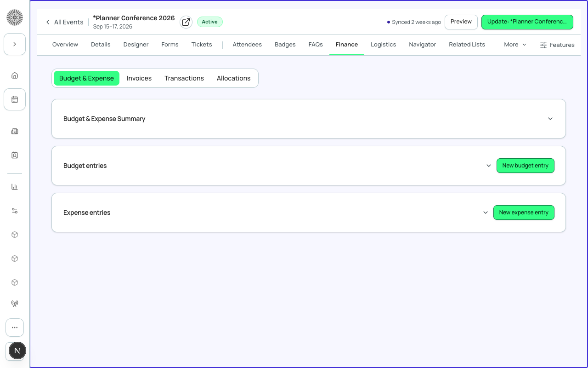Open the bar chart analytics icon

pyautogui.click(x=15, y=187)
